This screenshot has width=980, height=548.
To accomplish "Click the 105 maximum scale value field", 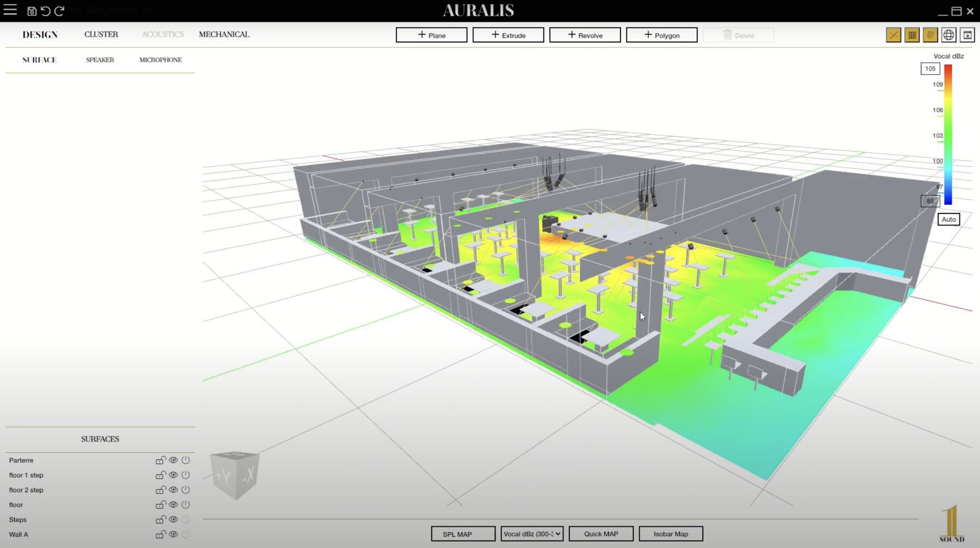I will coord(930,69).
